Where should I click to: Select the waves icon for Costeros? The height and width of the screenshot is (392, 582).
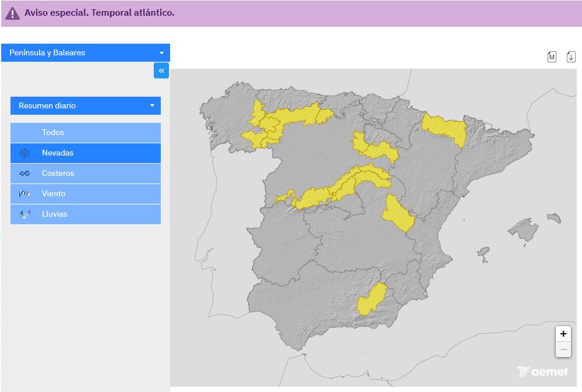[24, 174]
